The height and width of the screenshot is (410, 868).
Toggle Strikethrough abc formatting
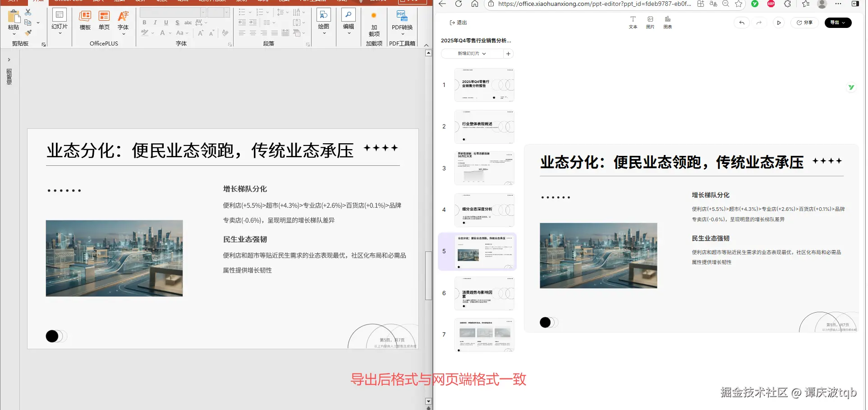[x=188, y=23]
